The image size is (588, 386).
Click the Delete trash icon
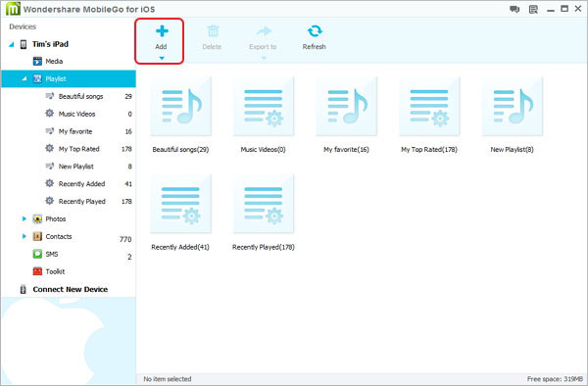(x=213, y=31)
